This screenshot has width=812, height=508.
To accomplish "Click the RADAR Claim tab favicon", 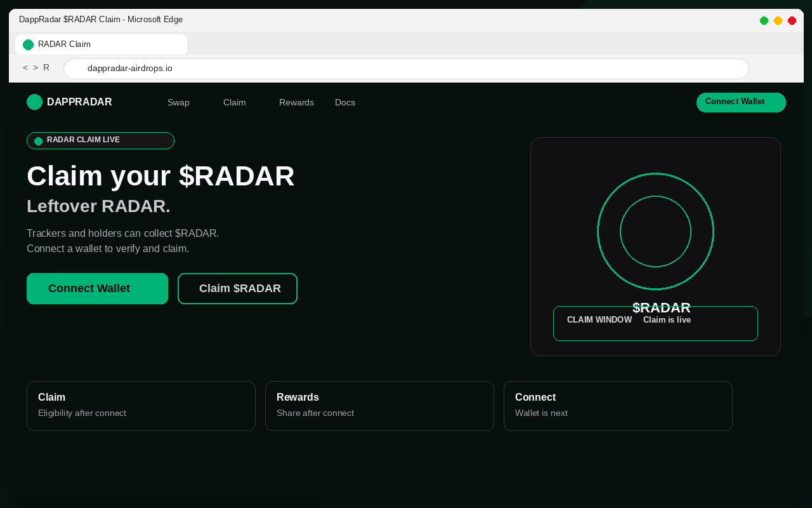I will coord(28,44).
